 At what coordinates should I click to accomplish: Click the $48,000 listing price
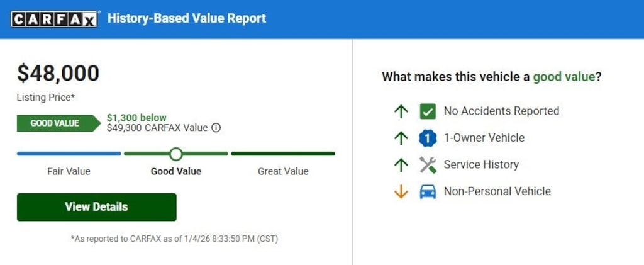pyautogui.click(x=58, y=74)
